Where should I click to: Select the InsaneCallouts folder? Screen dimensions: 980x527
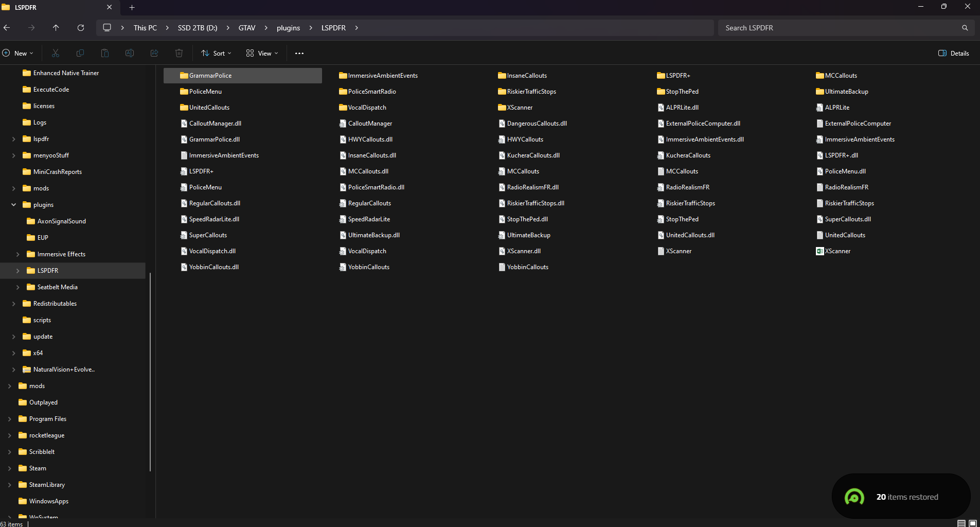coord(523,76)
